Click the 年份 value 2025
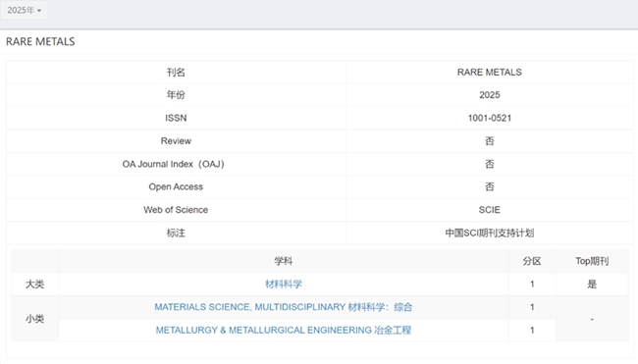Screen dimensions: 638x364 pos(490,95)
